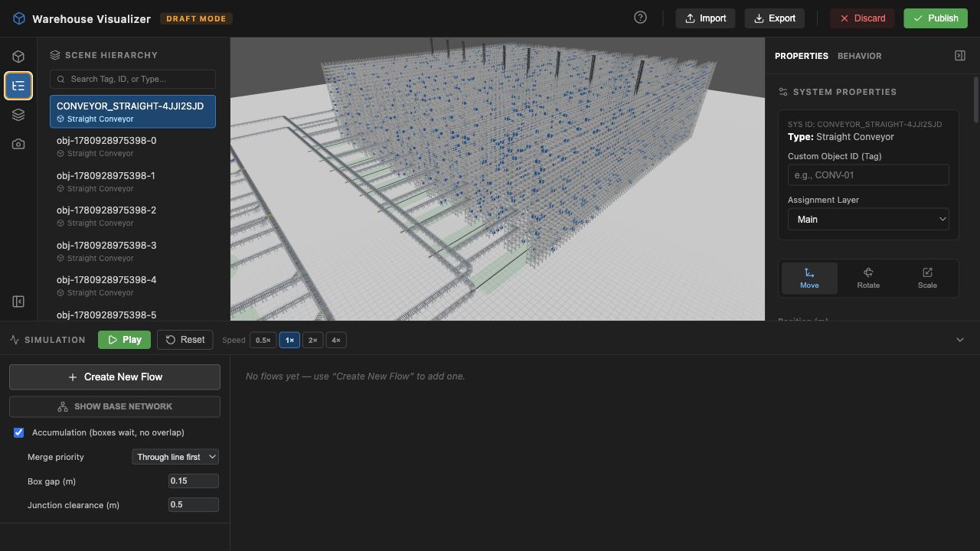
Task: Open the camera sidebar icon
Action: [x=18, y=144]
